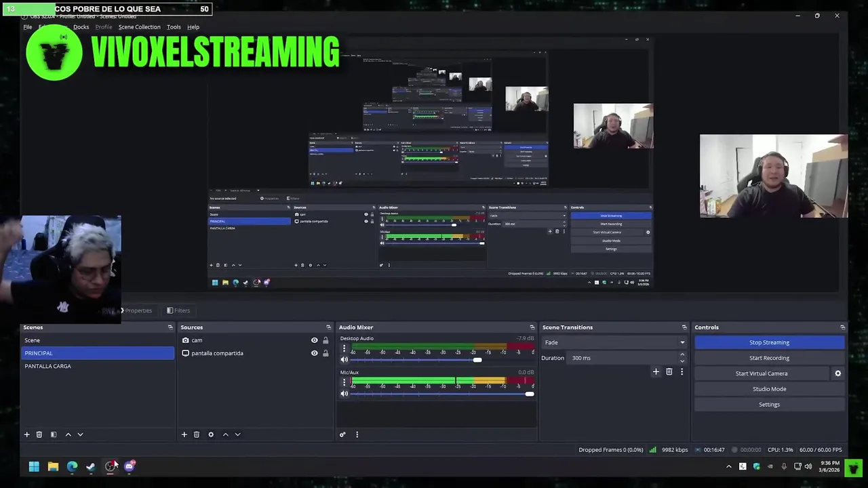The image size is (868, 488).
Task: Toggle lock on cam source
Action: coord(325,340)
